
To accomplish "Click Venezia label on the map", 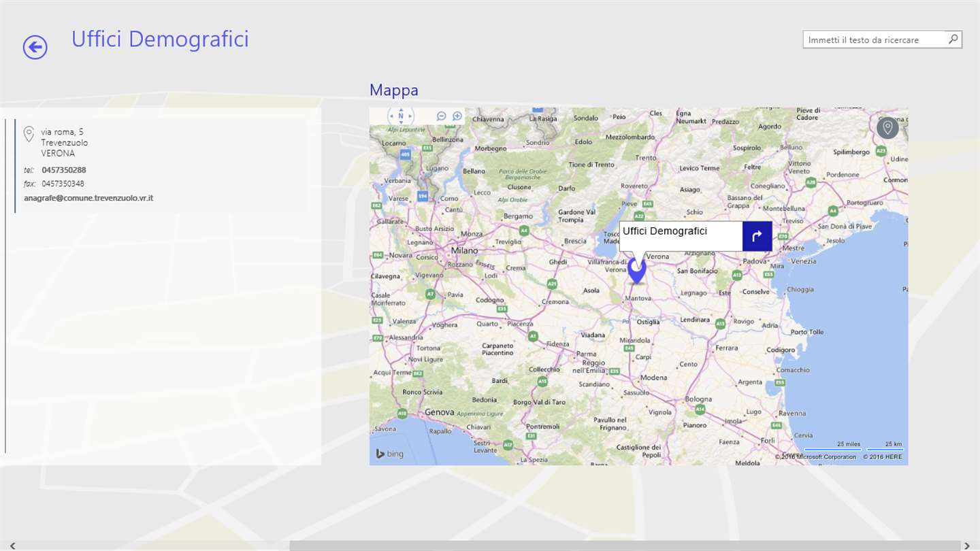I will 803,261.
